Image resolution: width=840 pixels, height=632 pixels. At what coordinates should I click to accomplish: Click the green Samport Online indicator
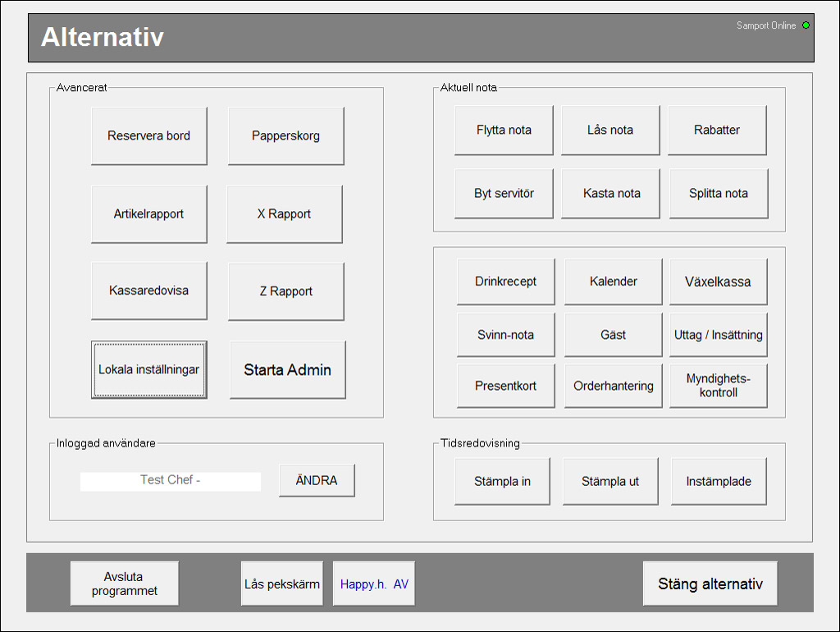coord(806,25)
